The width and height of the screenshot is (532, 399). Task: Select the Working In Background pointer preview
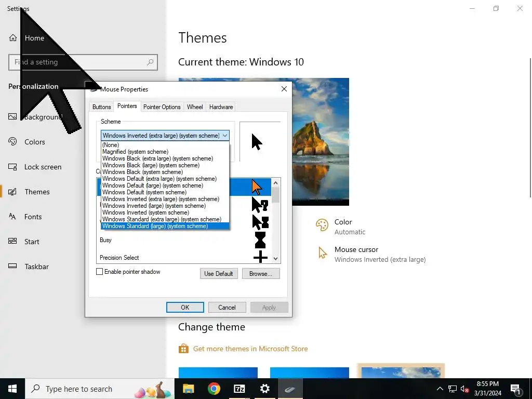click(260, 222)
